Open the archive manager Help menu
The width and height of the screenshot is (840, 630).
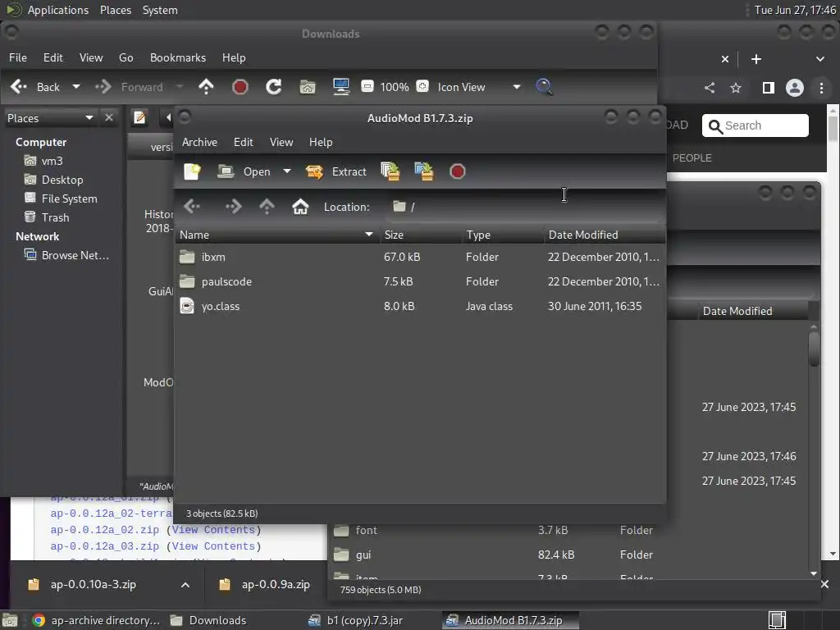coord(321,142)
